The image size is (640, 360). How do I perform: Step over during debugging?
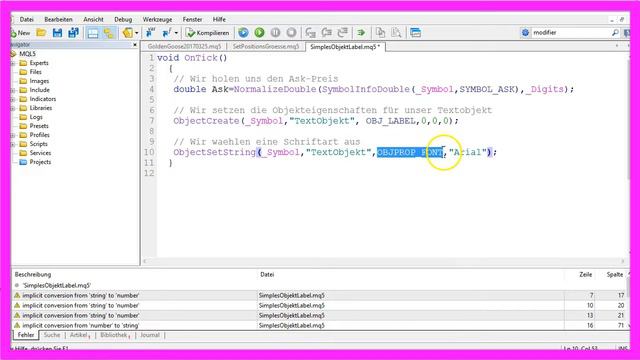tap(327, 33)
